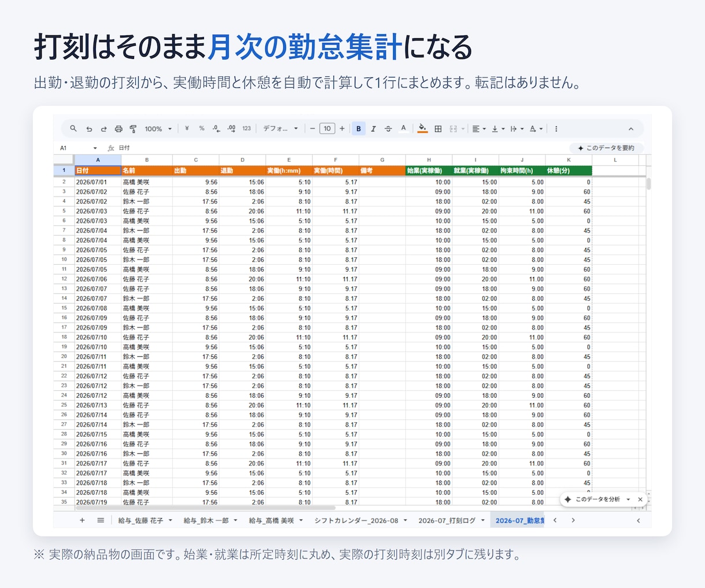Click the name box showing A1
This screenshot has width=705, height=588.
[x=74, y=148]
